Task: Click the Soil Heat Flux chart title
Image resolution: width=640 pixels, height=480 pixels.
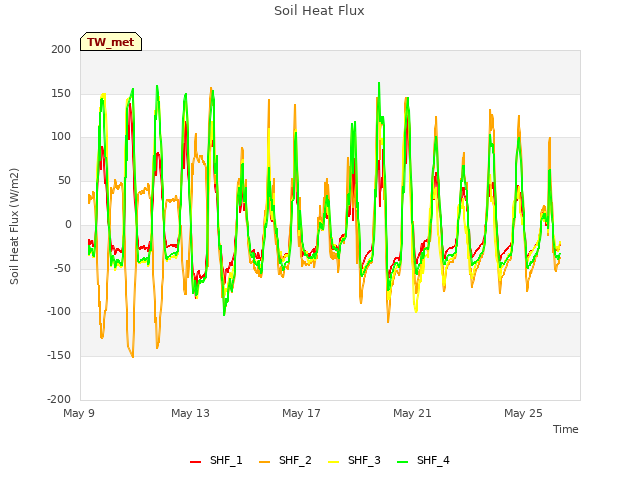Action: click(319, 11)
